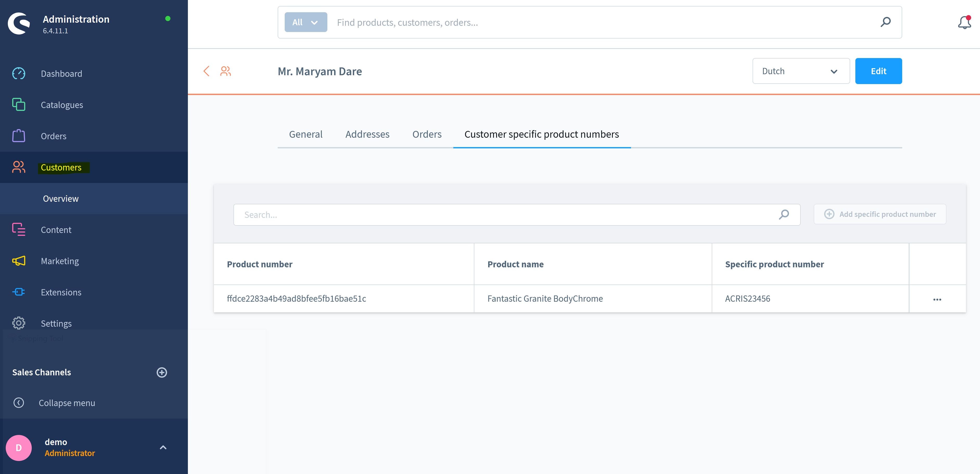Click the Sales Channels heading
980x474 pixels.
(x=41, y=372)
